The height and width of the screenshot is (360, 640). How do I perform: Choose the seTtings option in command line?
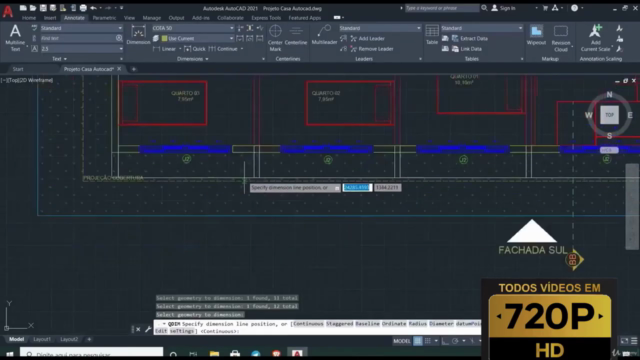coord(182,331)
